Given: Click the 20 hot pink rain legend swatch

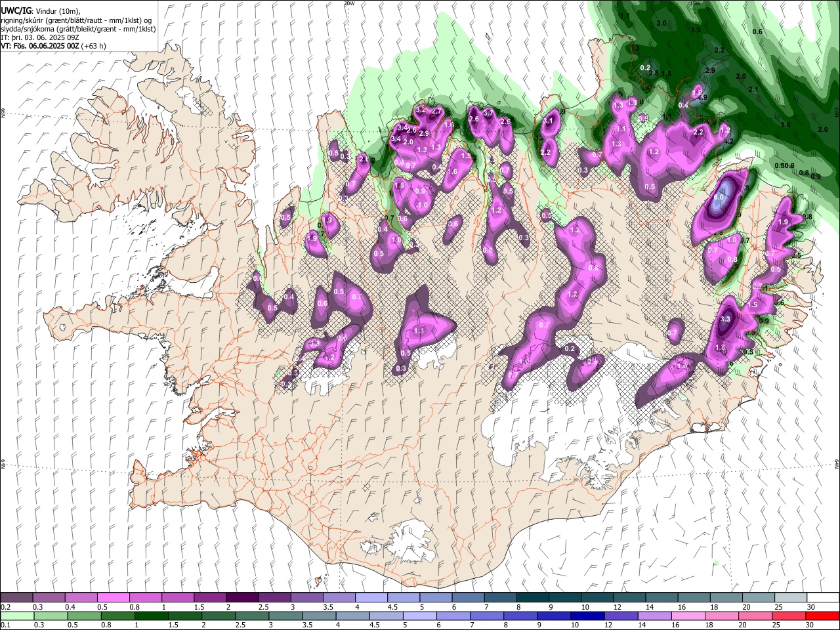Looking at the screenshot, I should (754, 616).
